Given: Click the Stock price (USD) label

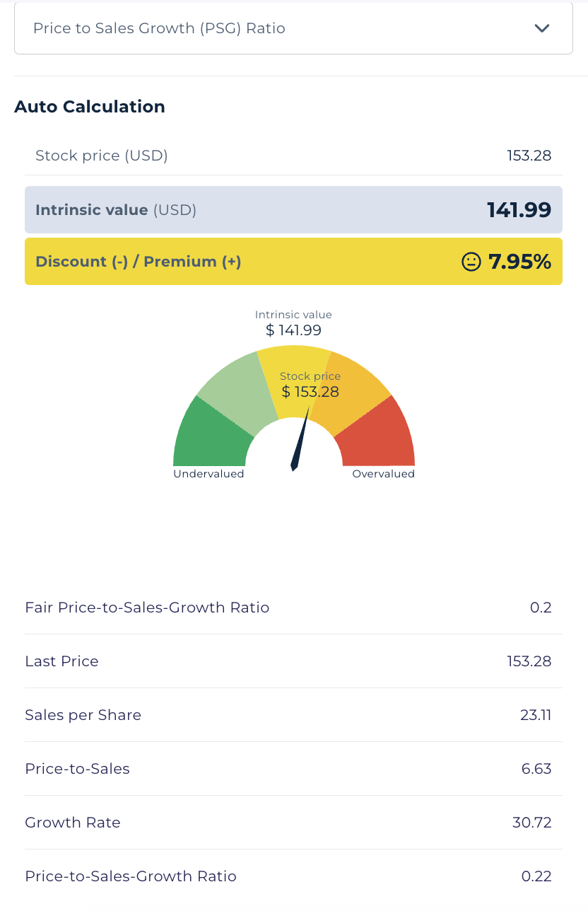Looking at the screenshot, I should coord(102,156).
